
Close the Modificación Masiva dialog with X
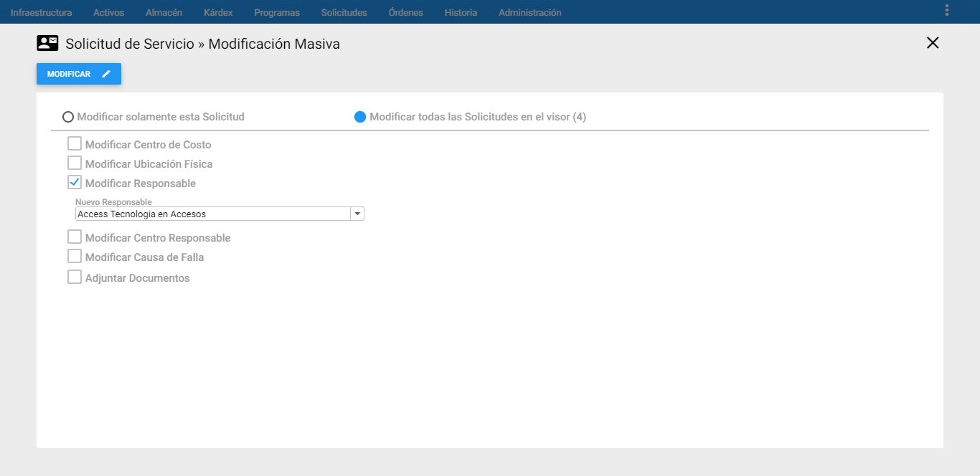pos(933,42)
